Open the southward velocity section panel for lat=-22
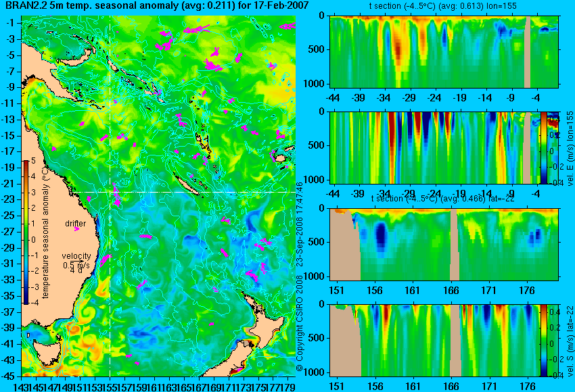 (444, 341)
